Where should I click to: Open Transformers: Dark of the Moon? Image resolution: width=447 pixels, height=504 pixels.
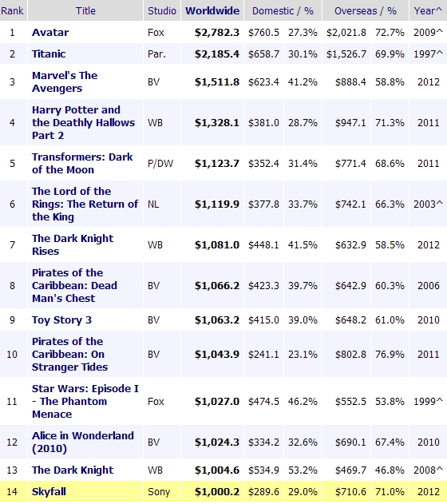coord(82,163)
